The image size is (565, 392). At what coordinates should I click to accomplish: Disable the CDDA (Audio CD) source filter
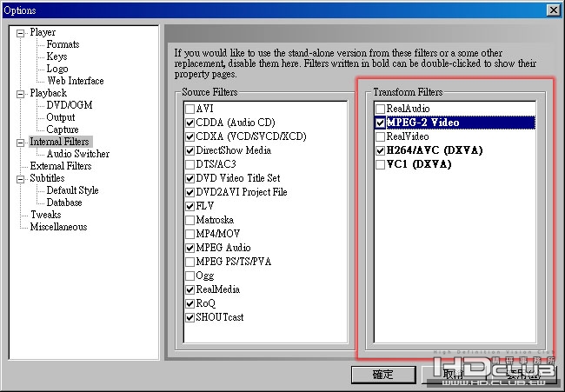coord(189,123)
